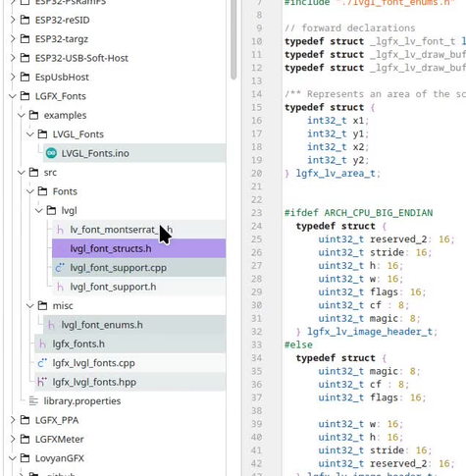Open lv_font_montserrat header file

tap(138, 230)
